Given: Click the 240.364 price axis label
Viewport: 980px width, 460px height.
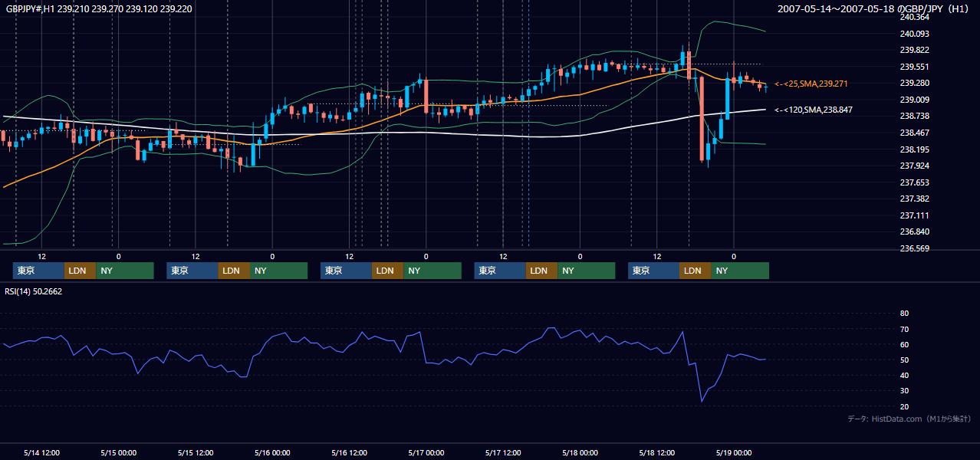Looking at the screenshot, I should point(914,17).
